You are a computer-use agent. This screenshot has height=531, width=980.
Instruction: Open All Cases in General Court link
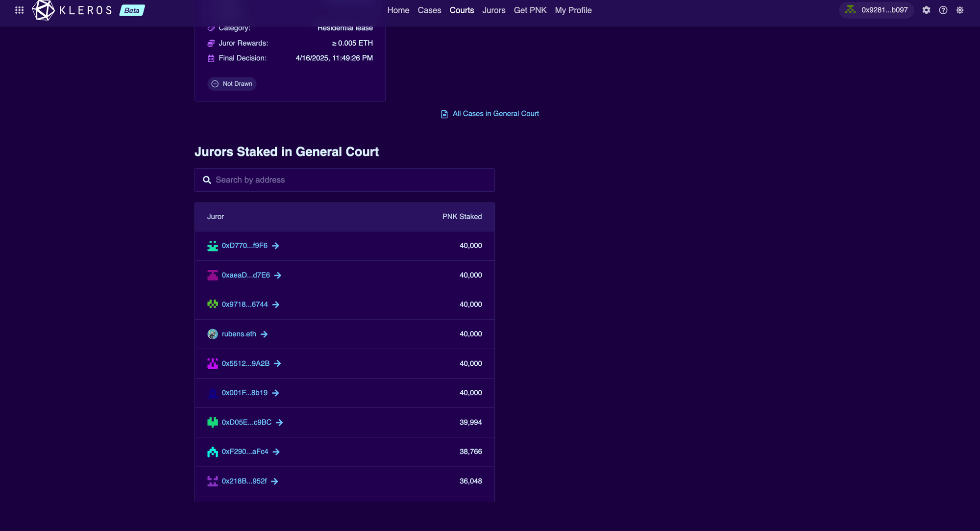point(495,114)
